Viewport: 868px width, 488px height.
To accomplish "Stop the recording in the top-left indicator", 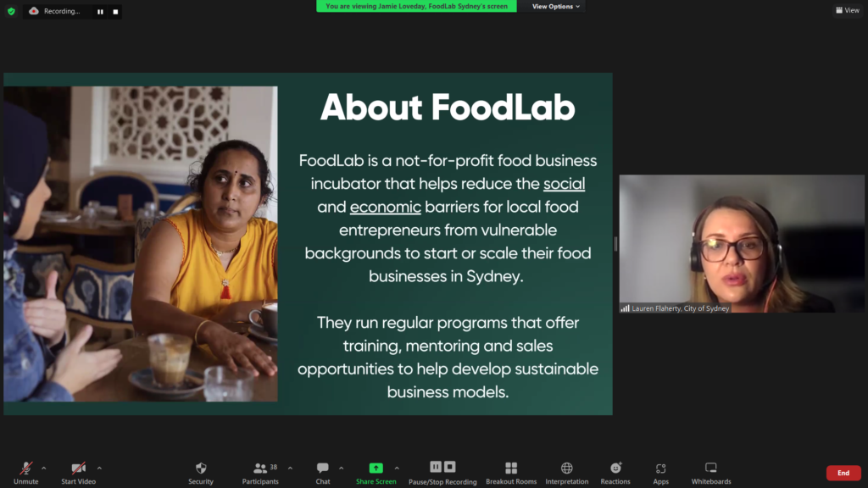I will point(115,11).
